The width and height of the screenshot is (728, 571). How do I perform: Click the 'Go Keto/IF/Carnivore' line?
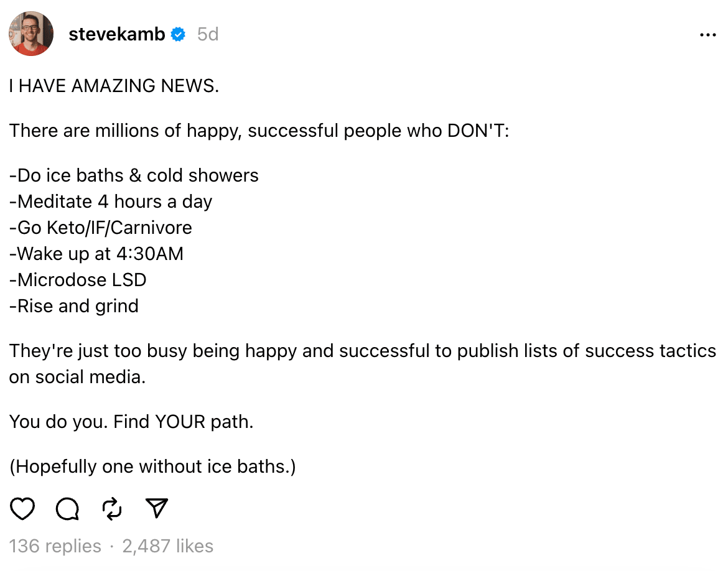coord(100,228)
